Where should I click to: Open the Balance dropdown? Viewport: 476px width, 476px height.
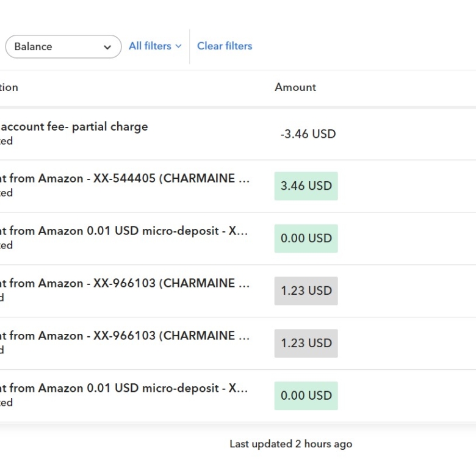coord(63,46)
